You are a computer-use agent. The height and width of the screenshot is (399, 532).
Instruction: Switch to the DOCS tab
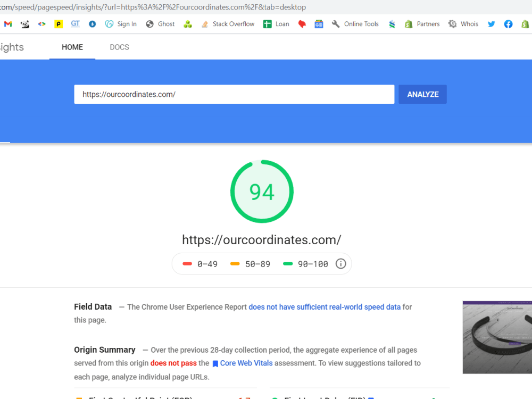click(119, 47)
